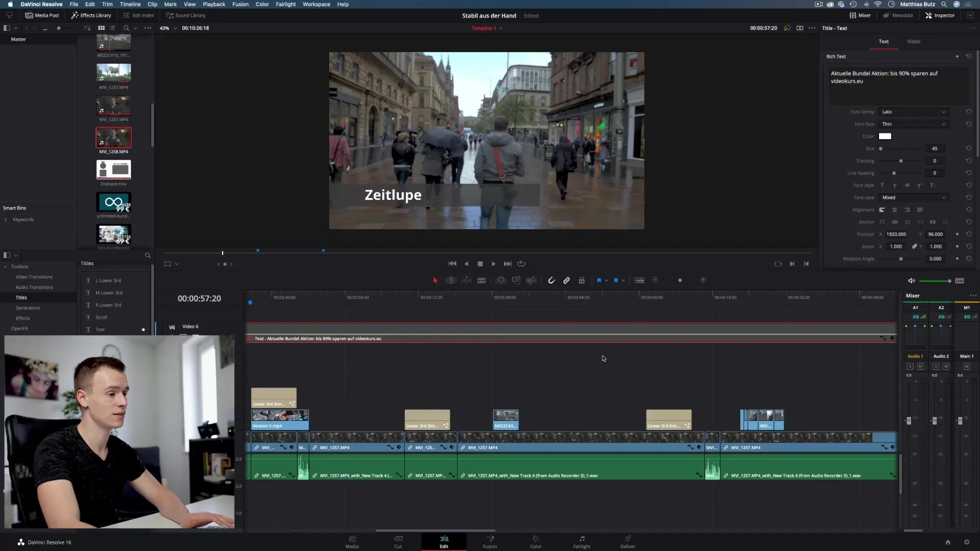
Task: Click the timeline zoom in plus button
Action: pos(703,280)
